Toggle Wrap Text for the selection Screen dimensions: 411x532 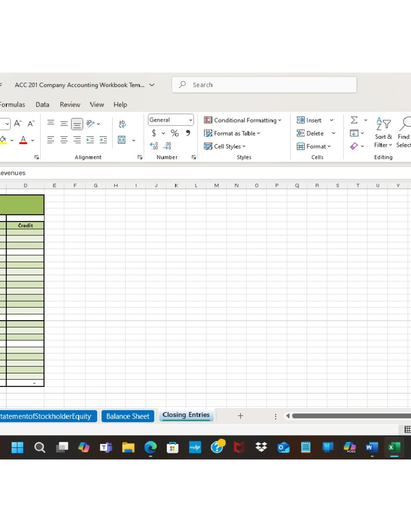pyautogui.click(x=122, y=124)
